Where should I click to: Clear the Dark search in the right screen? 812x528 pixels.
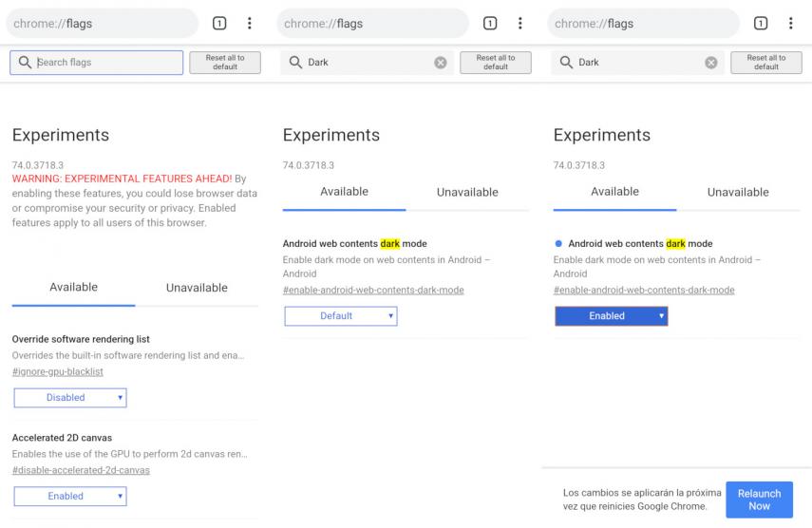pos(711,63)
